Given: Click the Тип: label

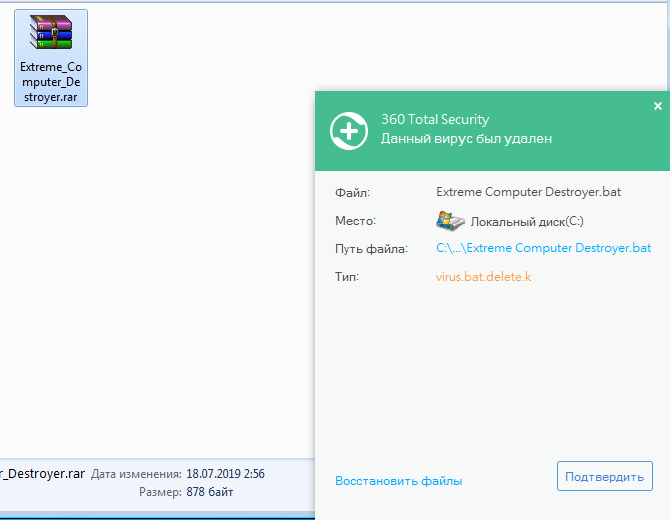Looking at the screenshot, I should (347, 277).
